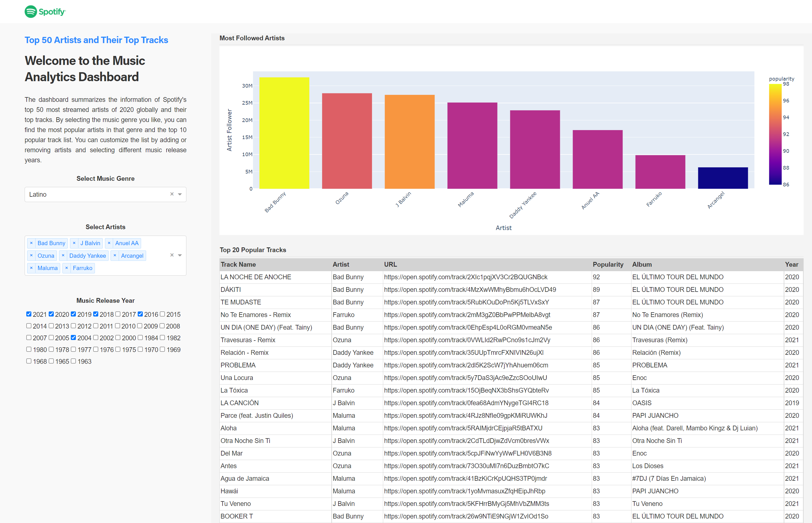The image size is (812, 523).
Task: Click the popularity color scale
Action: click(775, 134)
